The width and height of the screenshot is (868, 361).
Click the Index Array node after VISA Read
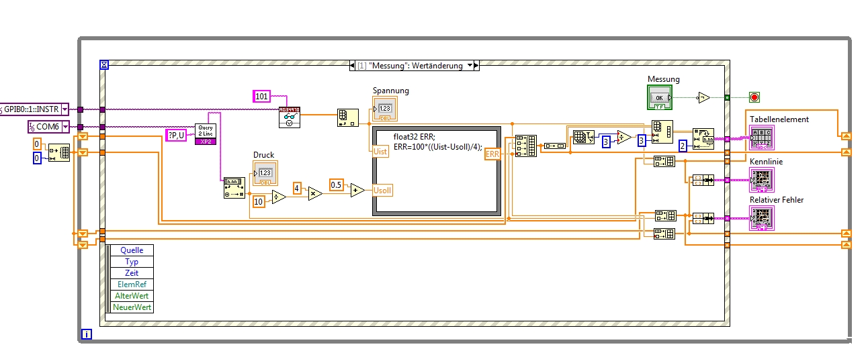tap(347, 118)
